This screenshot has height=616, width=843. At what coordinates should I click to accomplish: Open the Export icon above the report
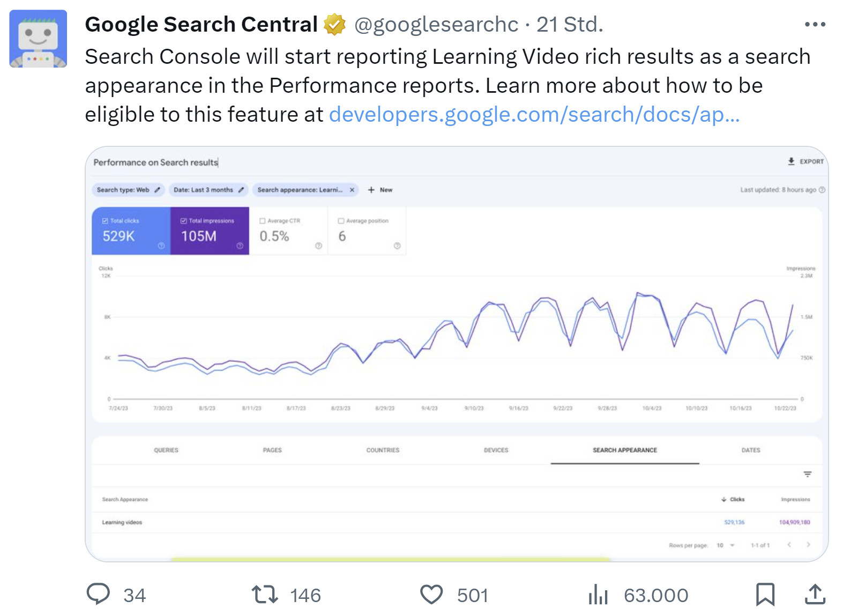point(790,161)
